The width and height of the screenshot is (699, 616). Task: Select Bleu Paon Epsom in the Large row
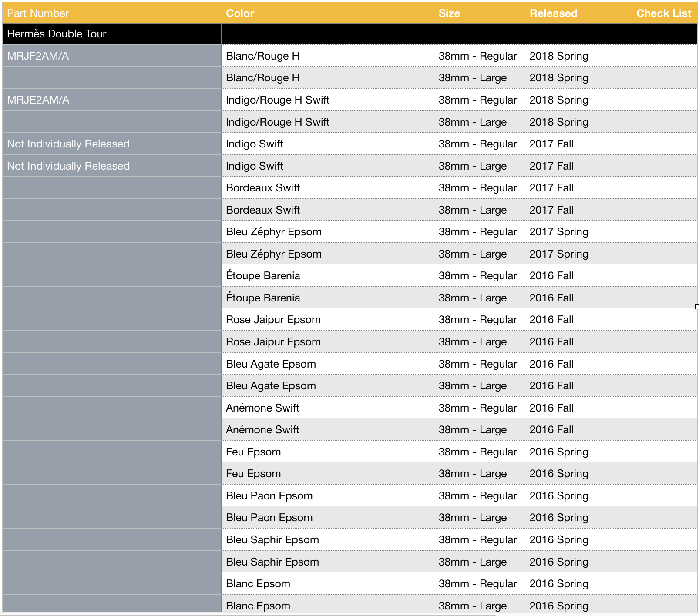pos(269,518)
